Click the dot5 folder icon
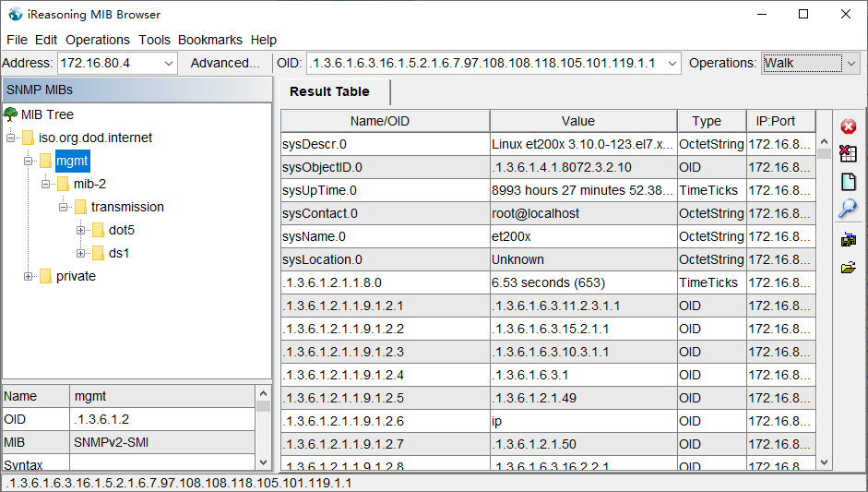Viewport: 868px width, 492px height. tap(99, 230)
